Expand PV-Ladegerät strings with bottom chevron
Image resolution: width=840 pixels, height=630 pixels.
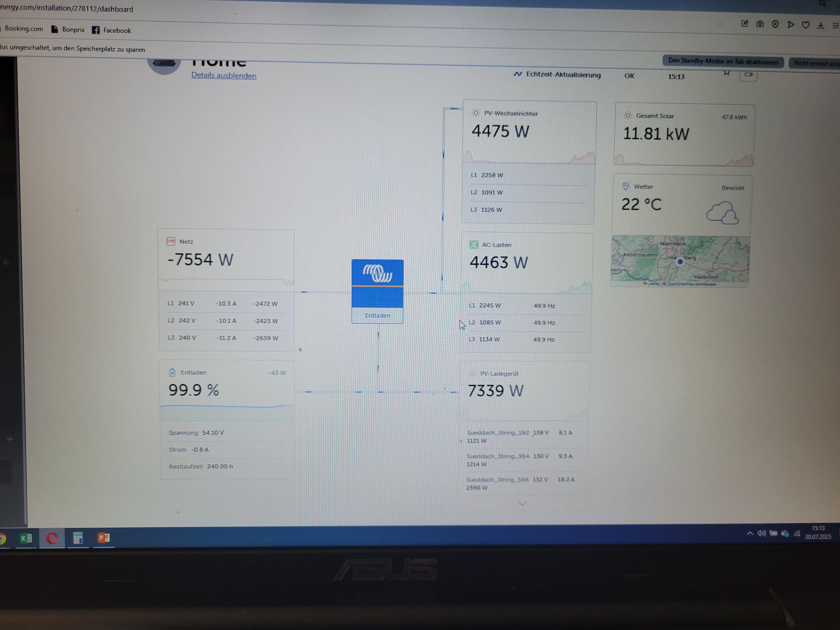522,504
